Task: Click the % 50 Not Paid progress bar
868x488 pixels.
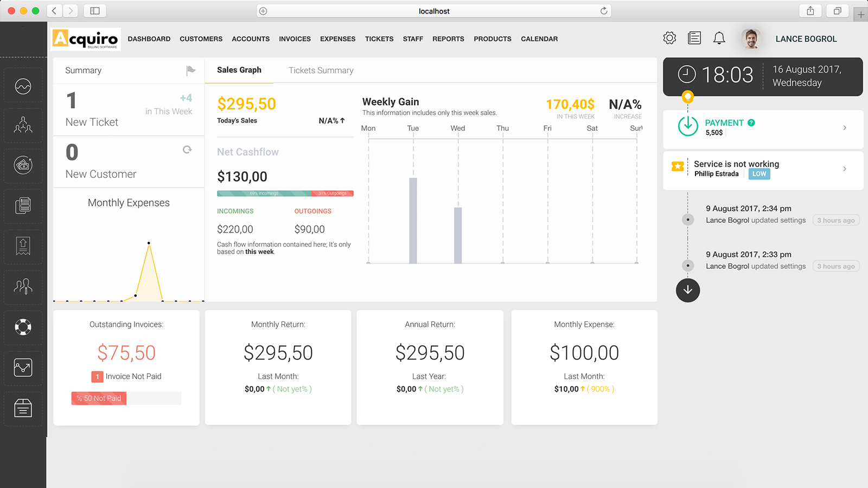Action: click(x=126, y=399)
